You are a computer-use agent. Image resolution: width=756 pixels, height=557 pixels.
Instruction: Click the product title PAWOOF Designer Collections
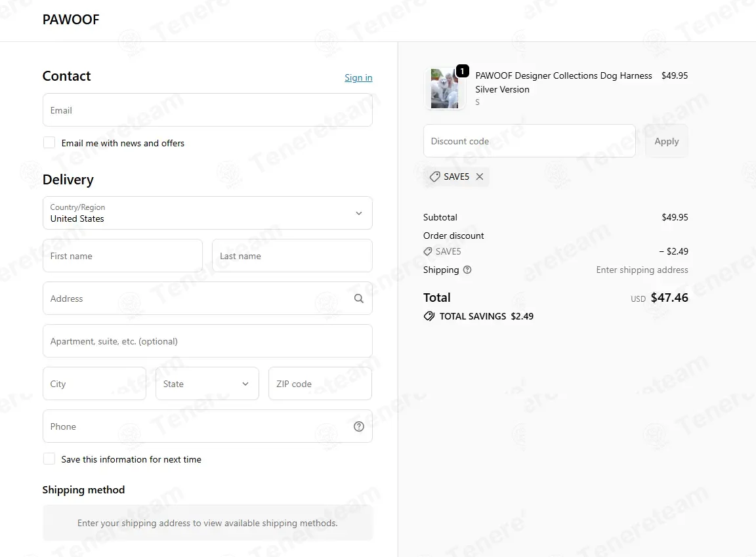coord(564,83)
